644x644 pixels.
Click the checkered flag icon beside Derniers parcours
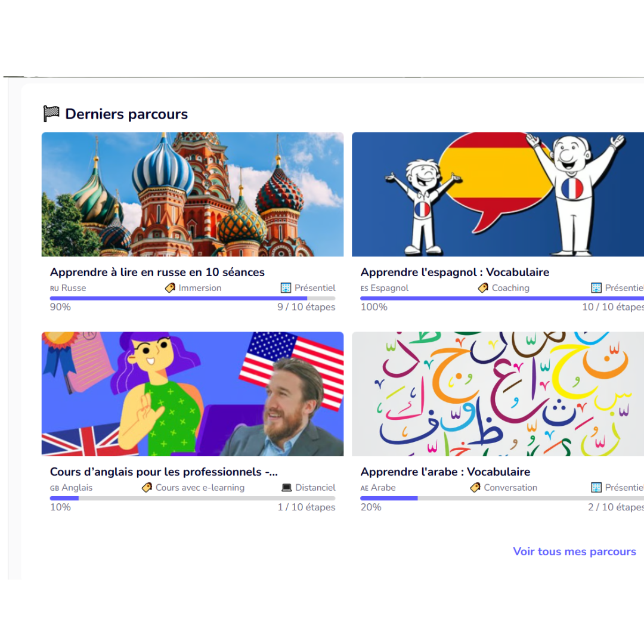51,114
